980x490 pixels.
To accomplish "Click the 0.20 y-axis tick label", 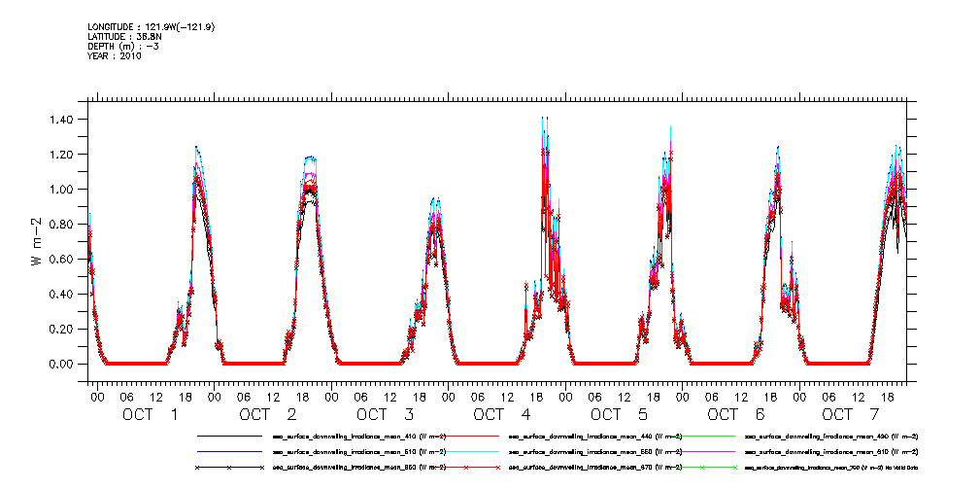I will pyautogui.click(x=62, y=330).
